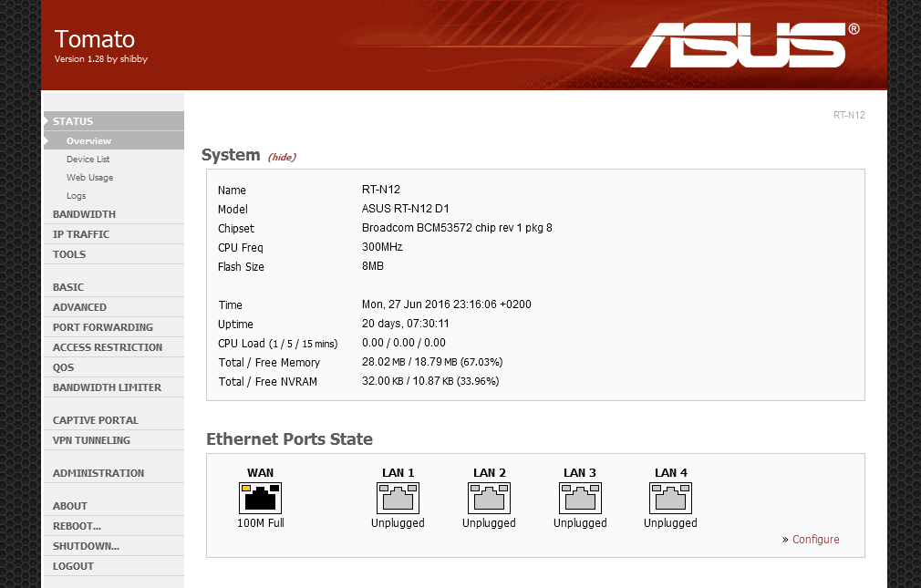Click the Unplugged text under LAN 4
This screenshot has width=921, height=588.
(x=671, y=522)
